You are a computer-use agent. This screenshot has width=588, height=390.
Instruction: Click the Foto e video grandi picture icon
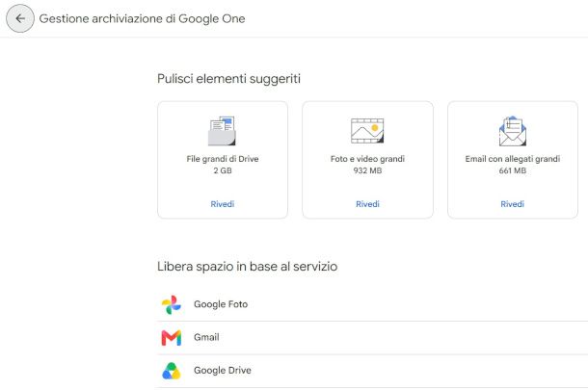click(367, 131)
